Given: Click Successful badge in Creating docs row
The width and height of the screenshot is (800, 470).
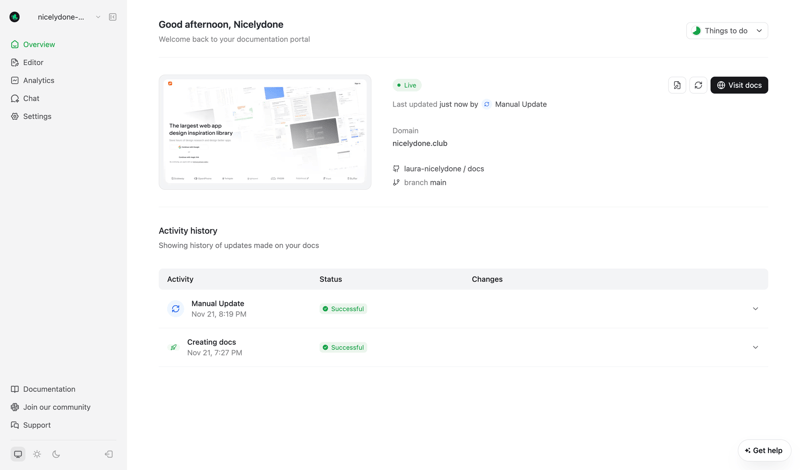Looking at the screenshot, I should point(343,348).
